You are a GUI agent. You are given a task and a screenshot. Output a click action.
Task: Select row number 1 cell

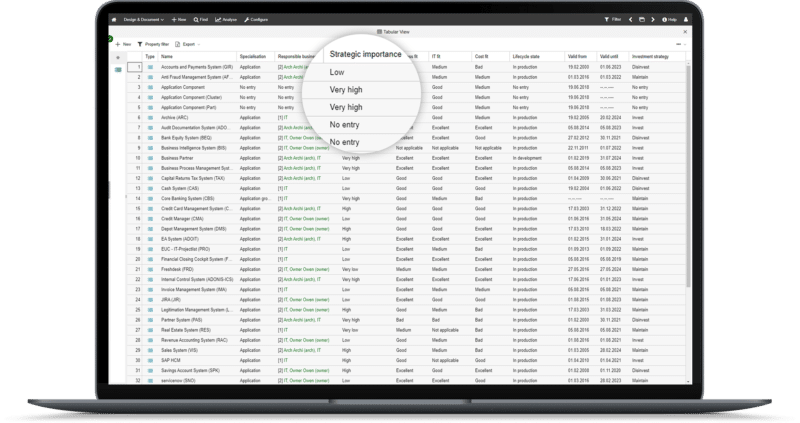point(135,67)
